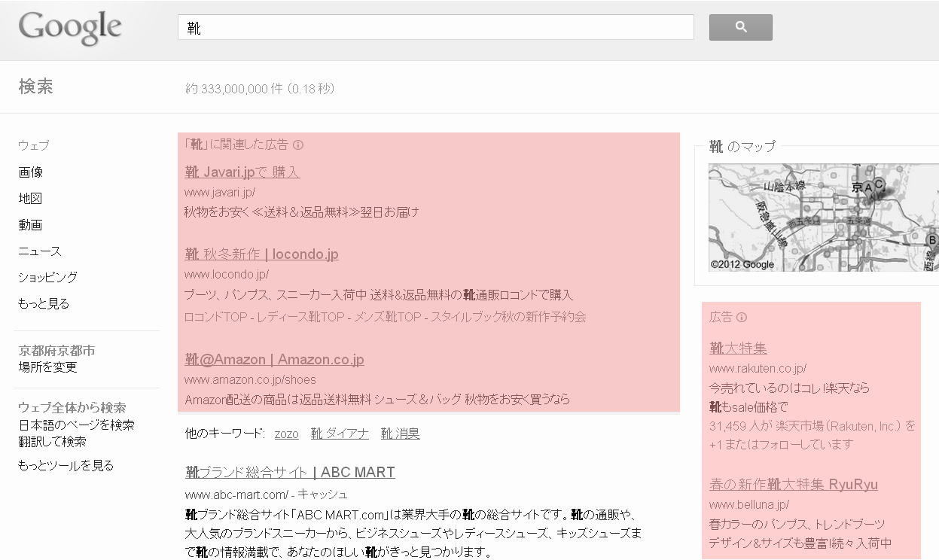Click スタイルブック秋の新作予約会 sitelink

point(509,317)
